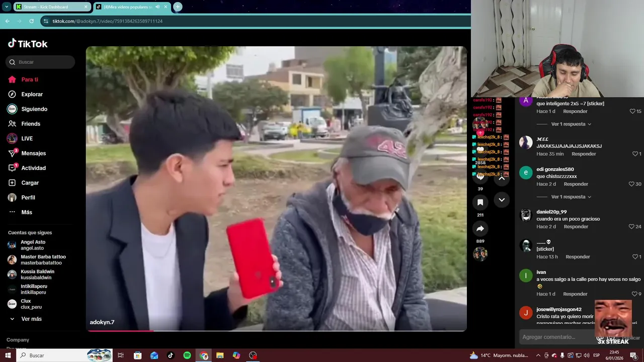This screenshot has width=644, height=362.
Task: Open the Friends people icon
Action: pyautogui.click(x=12, y=124)
